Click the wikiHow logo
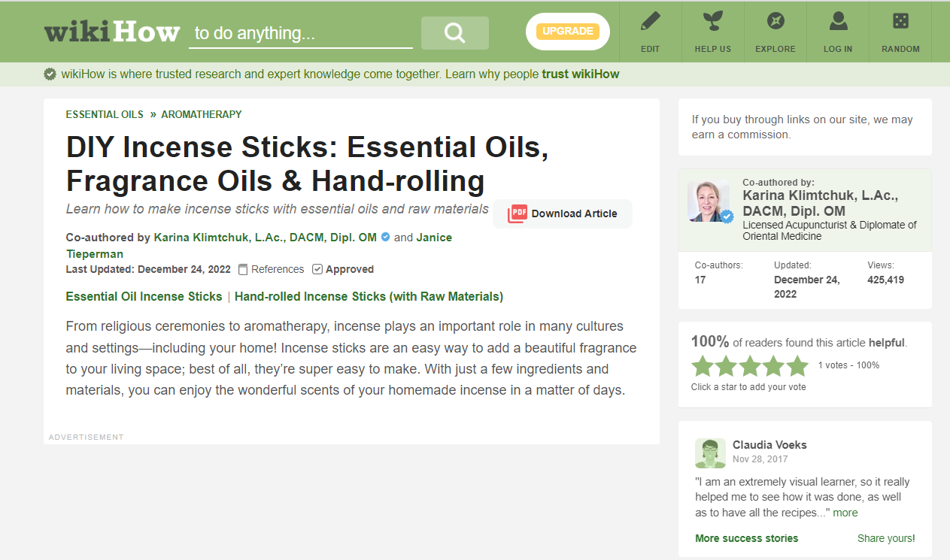Image resolution: width=950 pixels, height=560 pixels. click(x=112, y=32)
